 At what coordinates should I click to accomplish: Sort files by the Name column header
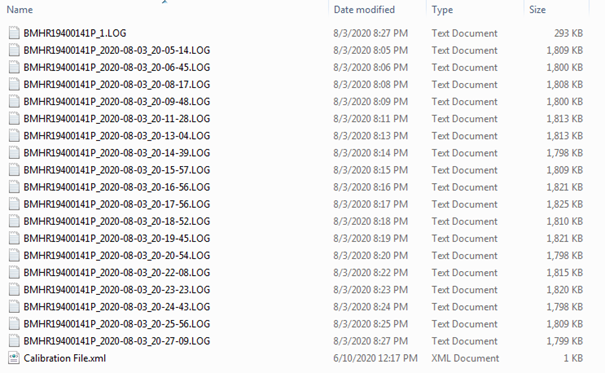coord(20,10)
